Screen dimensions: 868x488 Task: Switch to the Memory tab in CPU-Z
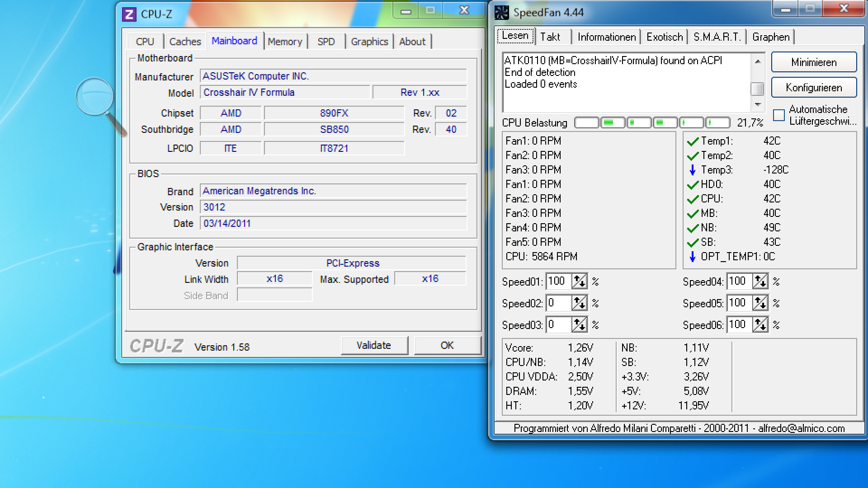click(x=285, y=42)
